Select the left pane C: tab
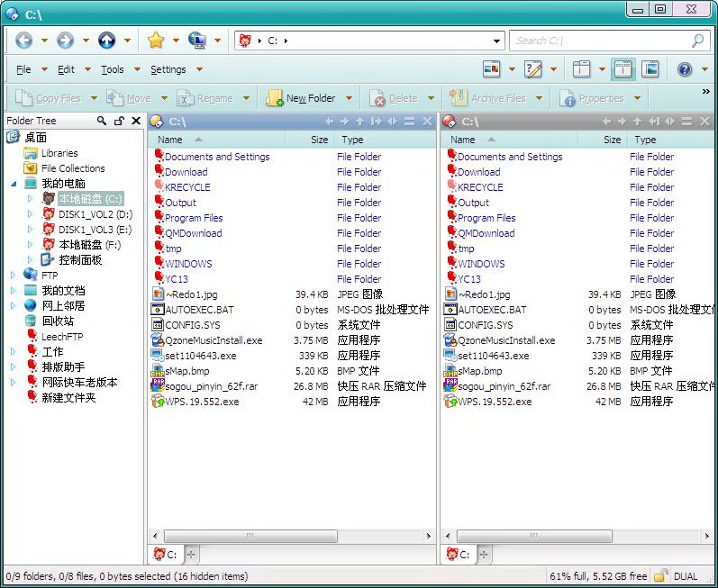Image resolution: width=718 pixels, height=588 pixels. pos(166,555)
